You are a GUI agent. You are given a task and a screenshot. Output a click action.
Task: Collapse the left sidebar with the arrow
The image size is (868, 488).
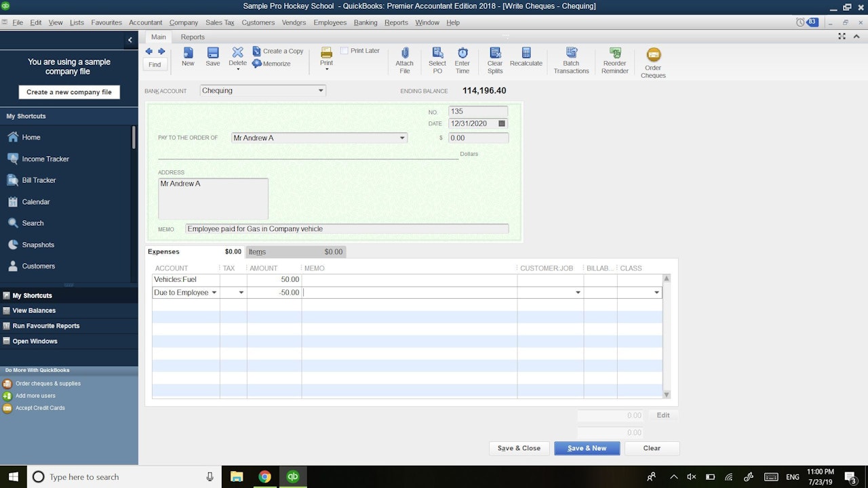click(130, 40)
